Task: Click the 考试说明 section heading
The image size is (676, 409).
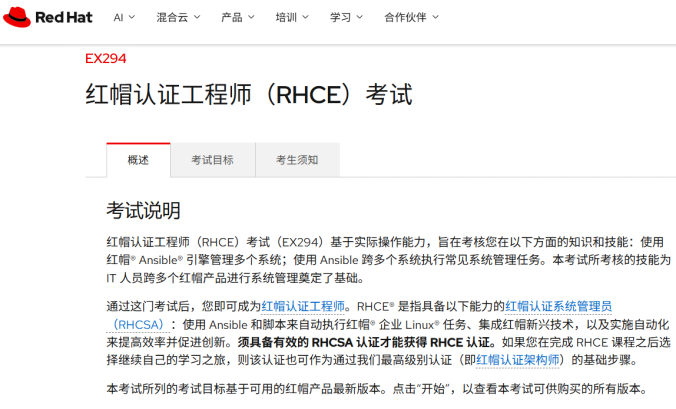Action: click(x=144, y=210)
